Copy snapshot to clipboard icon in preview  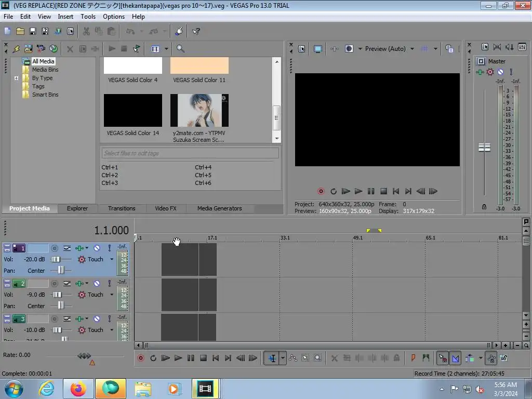coord(449,49)
